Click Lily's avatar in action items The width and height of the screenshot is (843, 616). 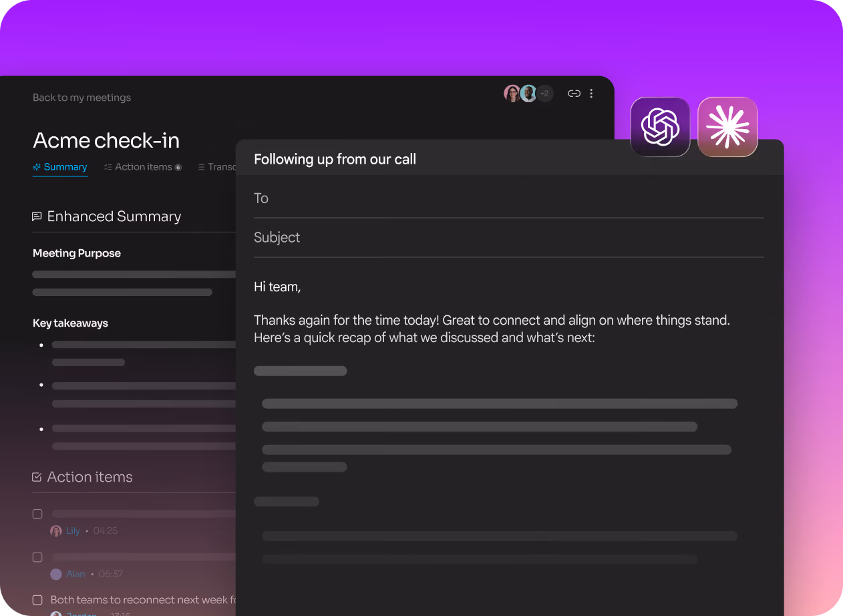pos(56,531)
